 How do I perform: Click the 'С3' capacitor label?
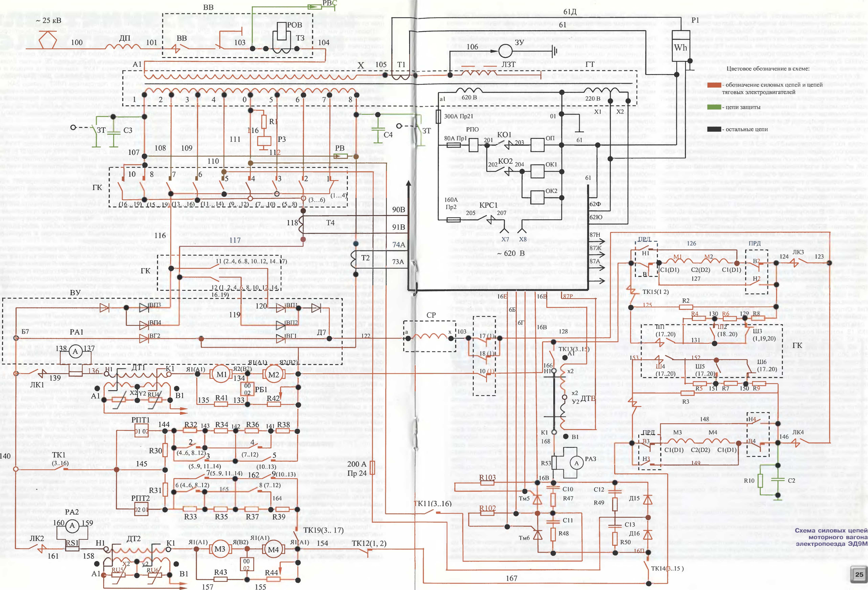(128, 130)
